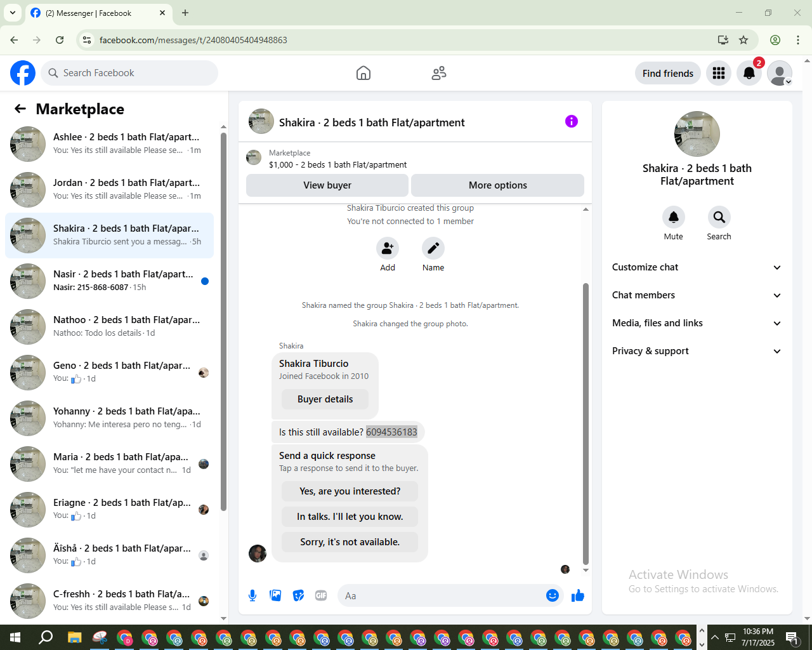Screen dimensions: 812x650
Task: Open Windows notification center icon
Action: pyautogui.click(x=792, y=637)
